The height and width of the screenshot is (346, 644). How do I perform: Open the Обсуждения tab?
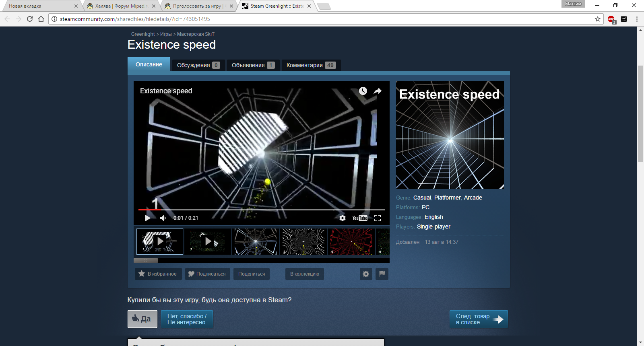tap(198, 65)
